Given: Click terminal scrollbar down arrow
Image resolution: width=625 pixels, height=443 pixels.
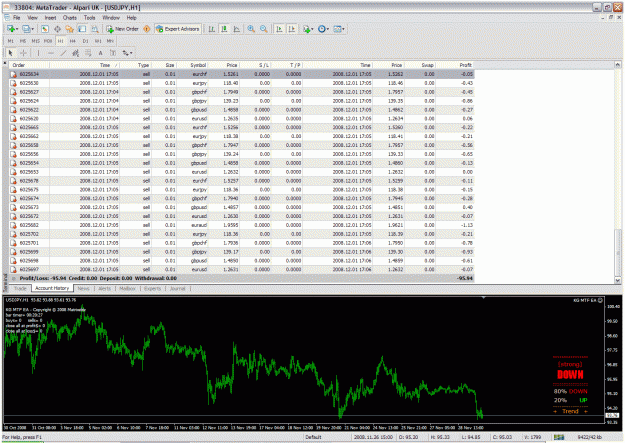Looking at the screenshot, I should tap(617, 280).
